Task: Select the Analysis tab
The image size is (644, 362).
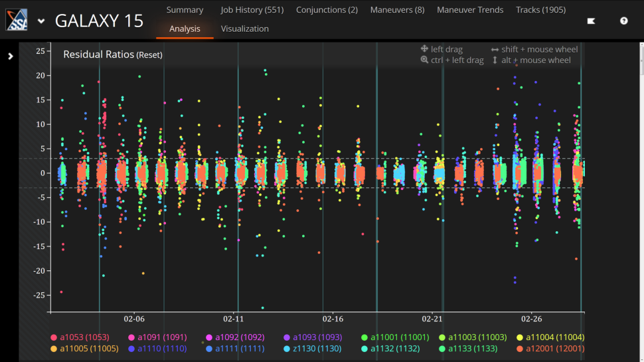Action: pyautogui.click(x=185, y=29)
